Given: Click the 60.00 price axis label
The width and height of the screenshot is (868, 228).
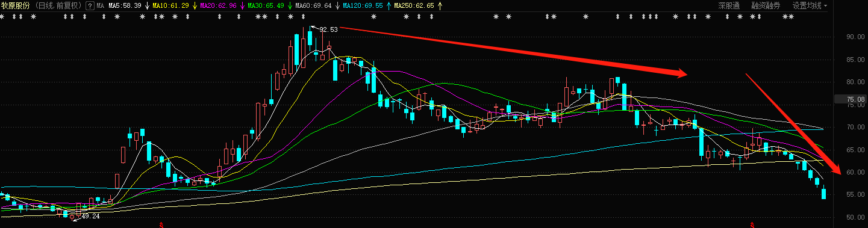Looking at the screenshot, I should pos(856,172).
